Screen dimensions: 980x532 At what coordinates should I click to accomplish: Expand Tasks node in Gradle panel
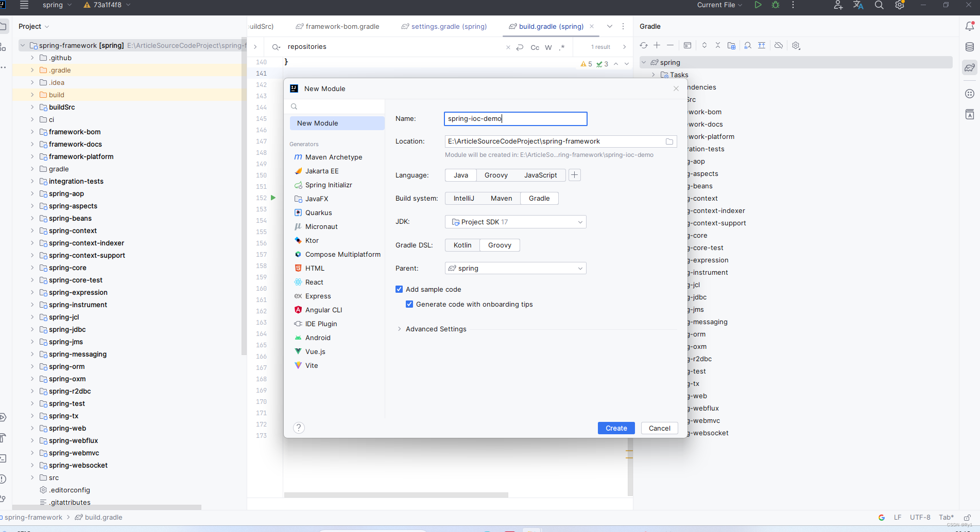point(654,75)
